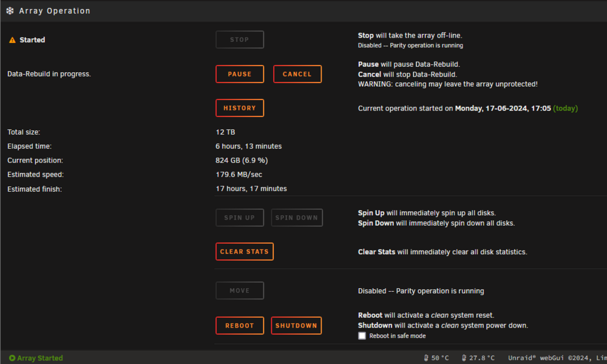Image resolution: width=607 pixels, height=364 pixels.
Task: Enable the Reboot in safe mode checkbox
Action: pyautogui.click(x=362, y=335)
